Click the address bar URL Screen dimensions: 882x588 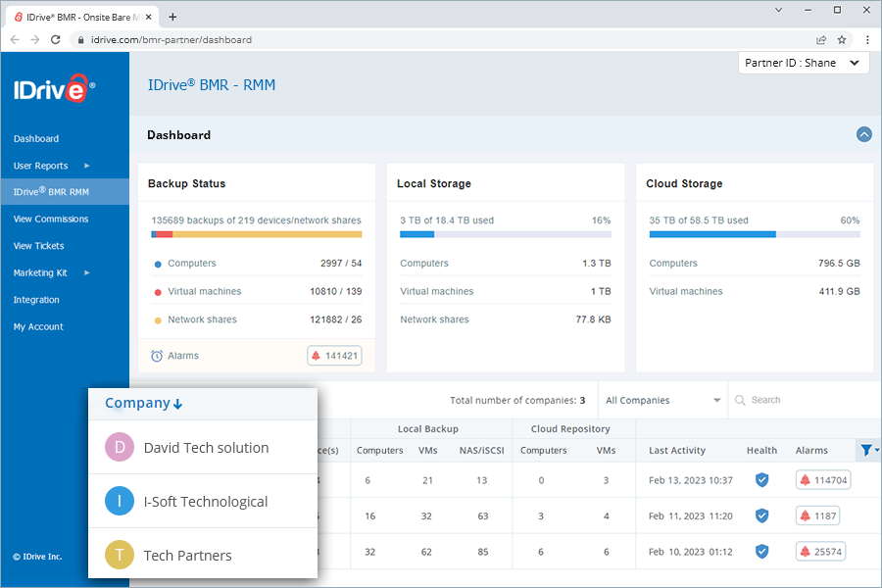point(171,40)
